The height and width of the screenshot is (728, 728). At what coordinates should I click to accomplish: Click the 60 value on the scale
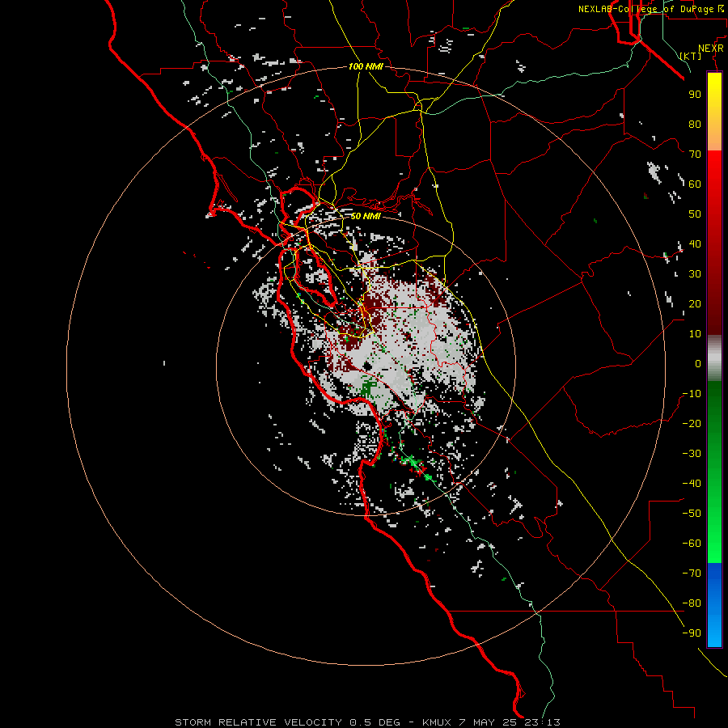pyautogui.click(x=695, y=184)
